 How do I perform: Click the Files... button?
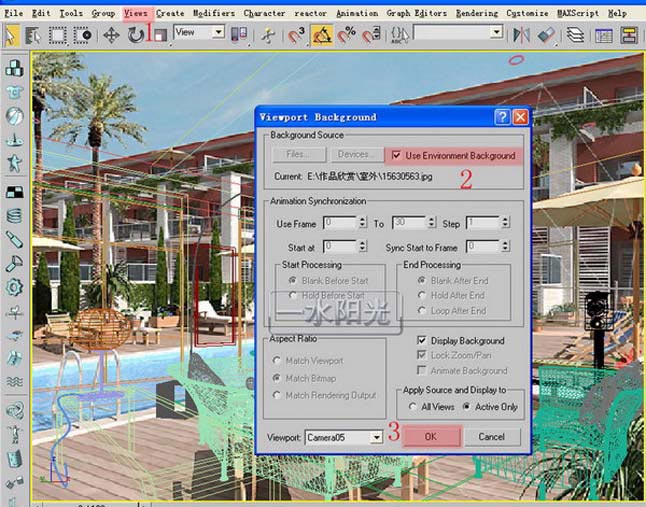pyautogui.click(x=298, y=155)
